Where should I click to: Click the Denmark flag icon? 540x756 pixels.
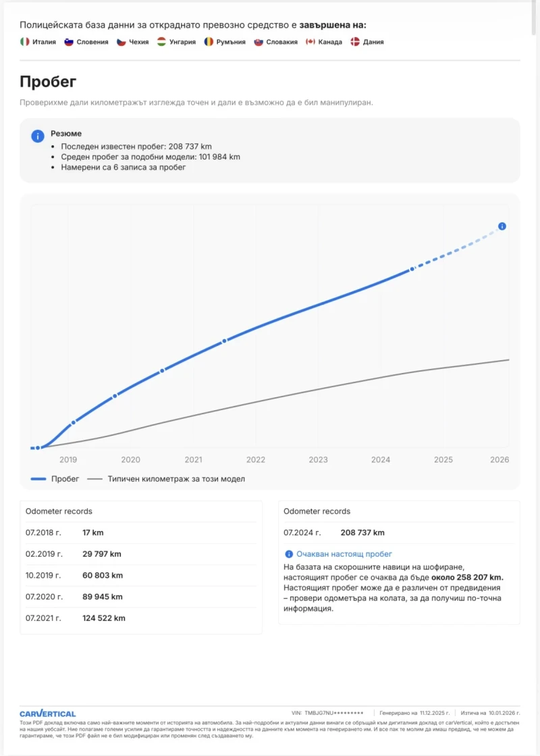tap(355, 42)
